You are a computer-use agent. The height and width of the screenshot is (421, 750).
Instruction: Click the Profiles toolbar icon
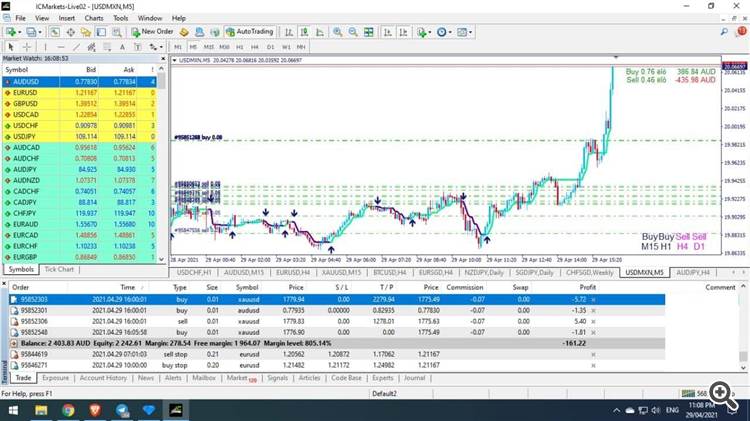pos(31,32)
